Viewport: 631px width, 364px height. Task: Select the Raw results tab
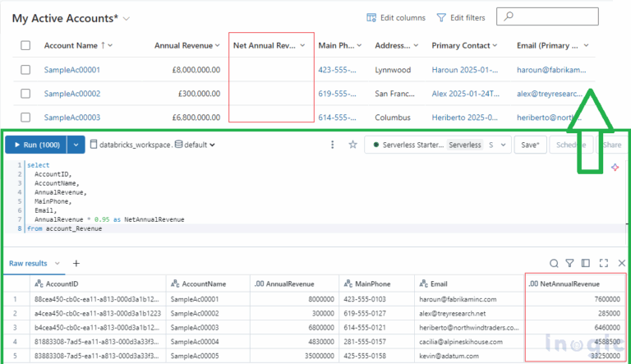(28, 263)
